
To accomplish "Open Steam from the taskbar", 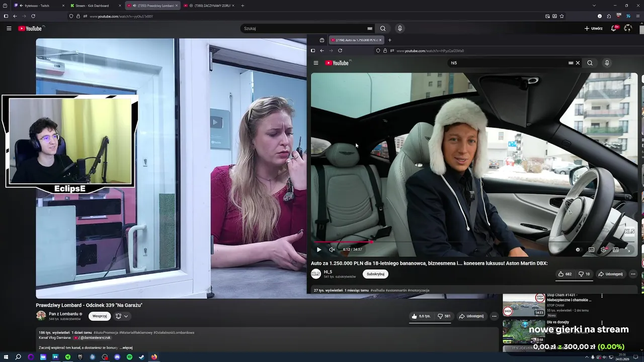I will tap(141, 357).
